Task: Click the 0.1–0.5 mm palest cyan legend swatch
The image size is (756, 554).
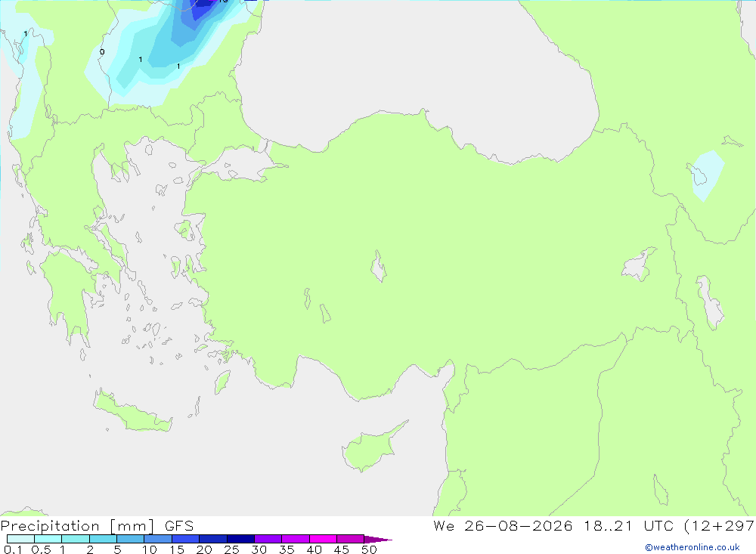Action: click(20, 539)
